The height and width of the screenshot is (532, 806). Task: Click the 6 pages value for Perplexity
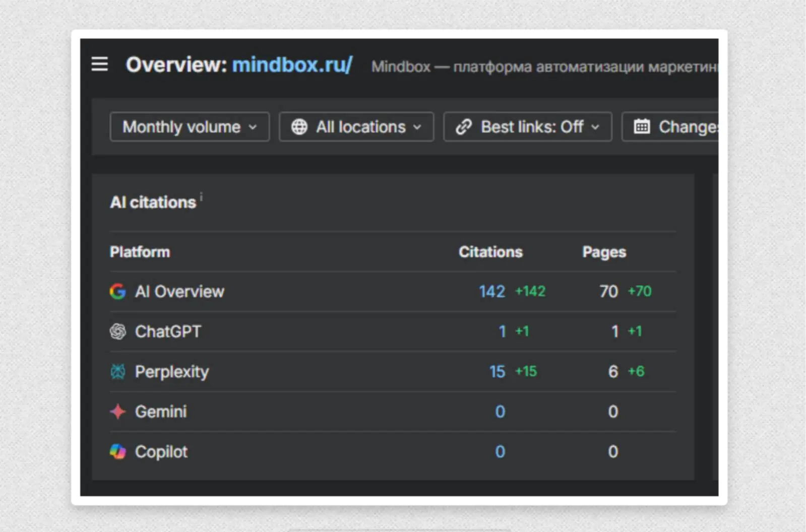tap(613, 372)
